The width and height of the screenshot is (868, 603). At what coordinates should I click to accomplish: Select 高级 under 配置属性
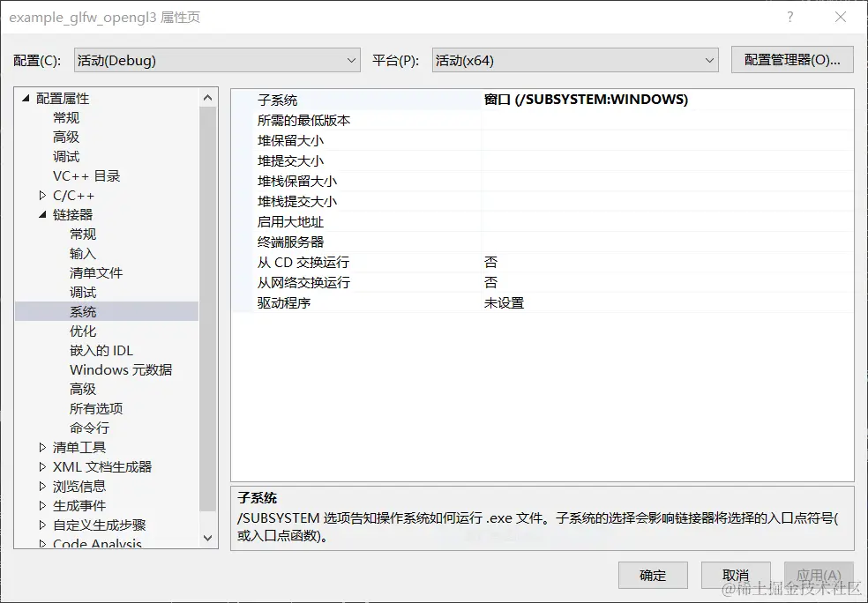tap(66, 138)
